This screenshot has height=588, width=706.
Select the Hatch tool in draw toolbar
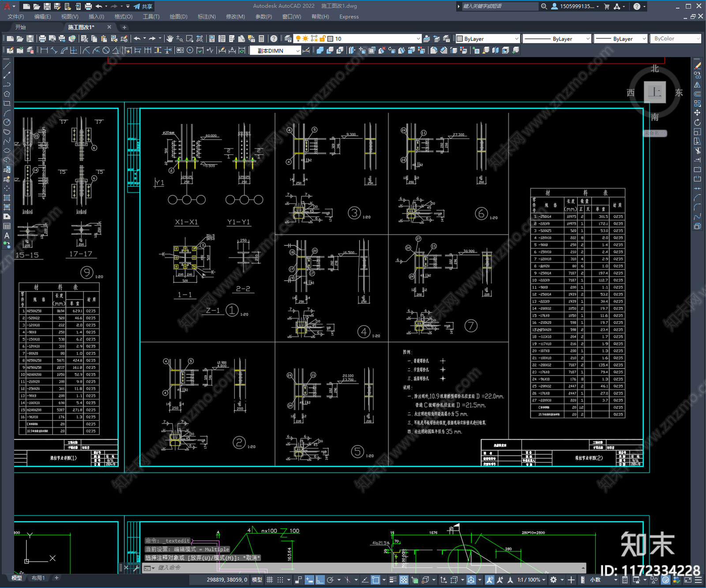(7, 198)
